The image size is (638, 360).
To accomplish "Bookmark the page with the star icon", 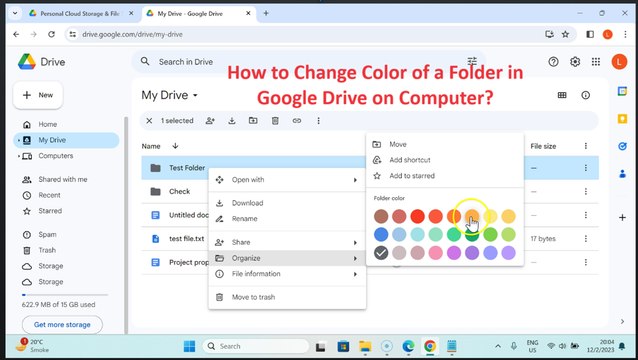I will tap(565, 34).
